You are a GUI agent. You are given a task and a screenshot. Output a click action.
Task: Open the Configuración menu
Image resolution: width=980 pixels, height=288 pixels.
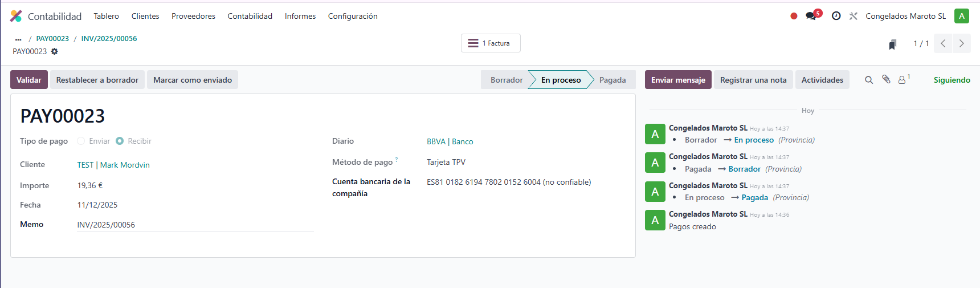pyautogui.click(x=352, y=16)
